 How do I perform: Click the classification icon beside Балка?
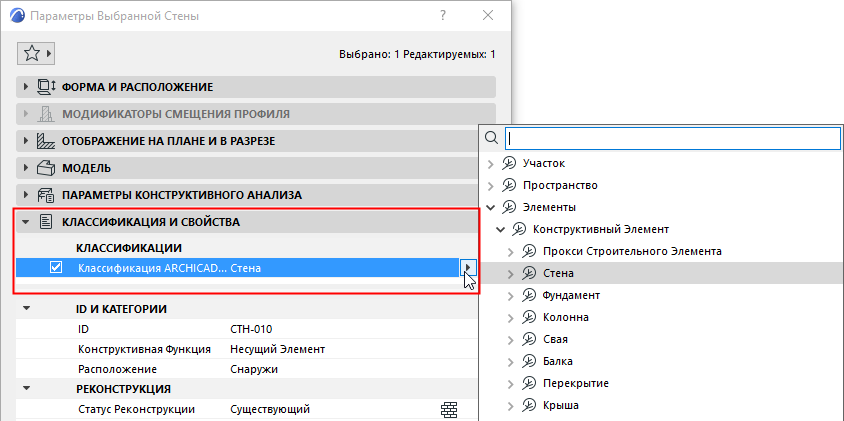pos(529,361)
